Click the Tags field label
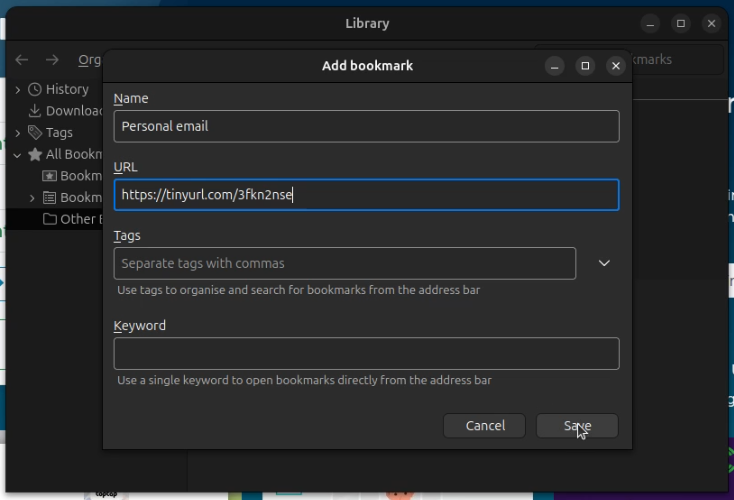Image resolution: width=734 pixels, height=500 pixels. [127, 236]
